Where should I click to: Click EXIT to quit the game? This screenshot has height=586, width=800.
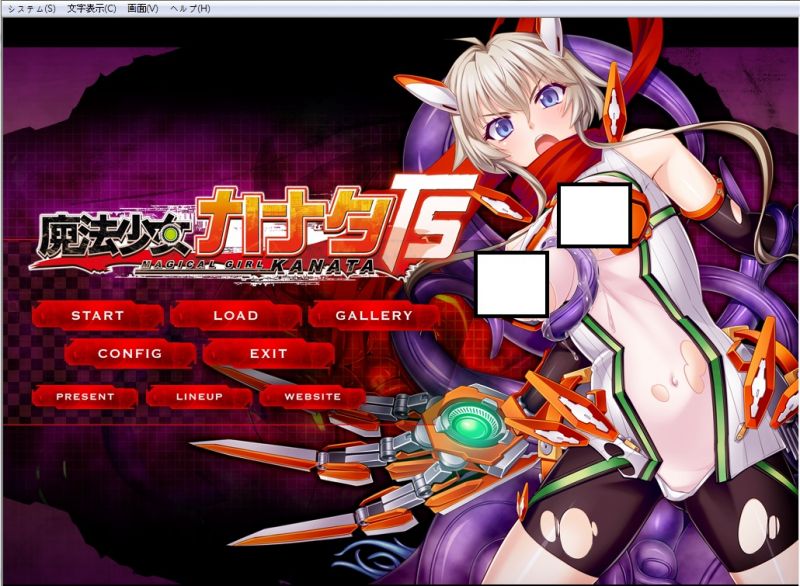[268, 353]
